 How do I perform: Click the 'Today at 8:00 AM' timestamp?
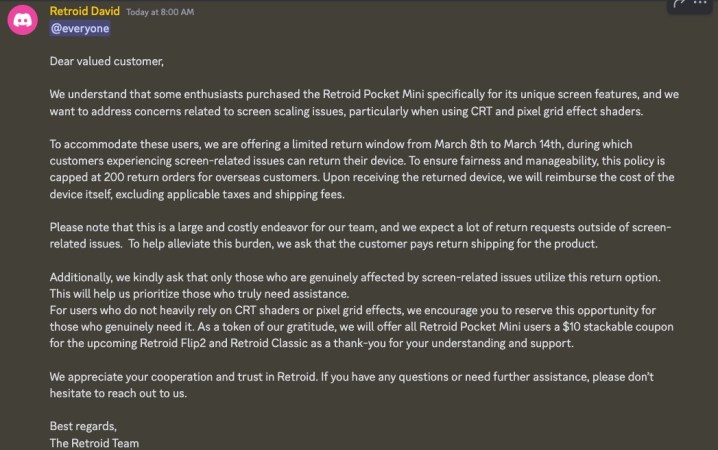click(x=161, y=11)
